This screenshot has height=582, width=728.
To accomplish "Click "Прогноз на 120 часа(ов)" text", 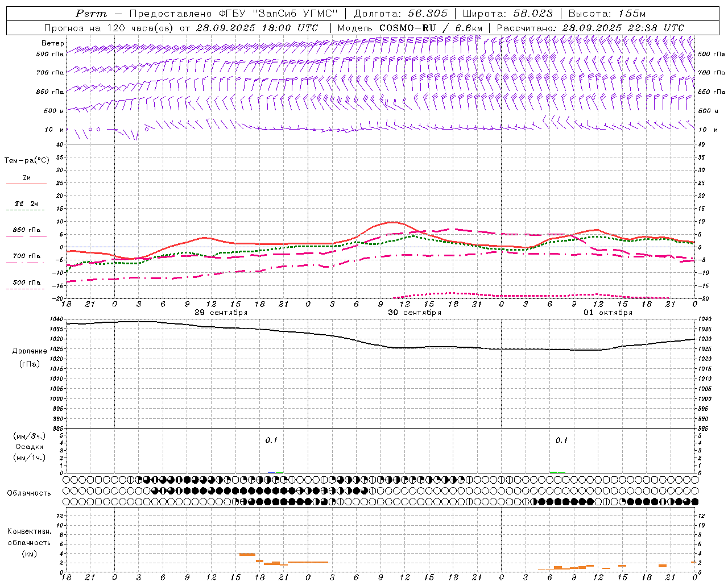I will [x=110, y=27].
